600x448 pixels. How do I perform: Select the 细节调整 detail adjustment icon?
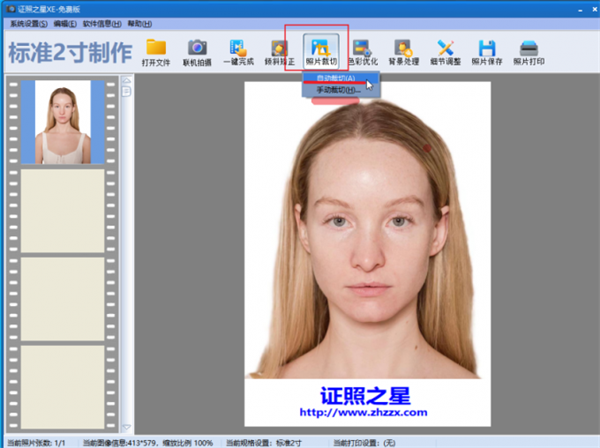445,52
